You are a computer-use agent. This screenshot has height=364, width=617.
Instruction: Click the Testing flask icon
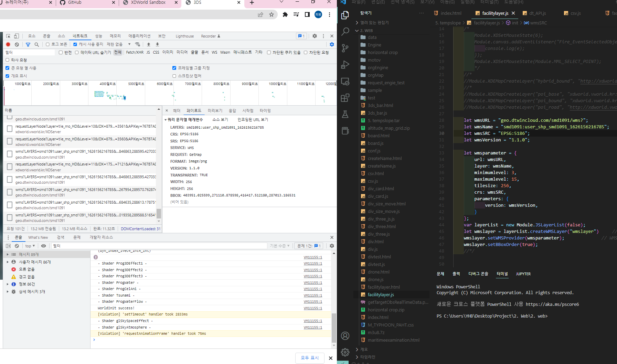pos(345,114)
